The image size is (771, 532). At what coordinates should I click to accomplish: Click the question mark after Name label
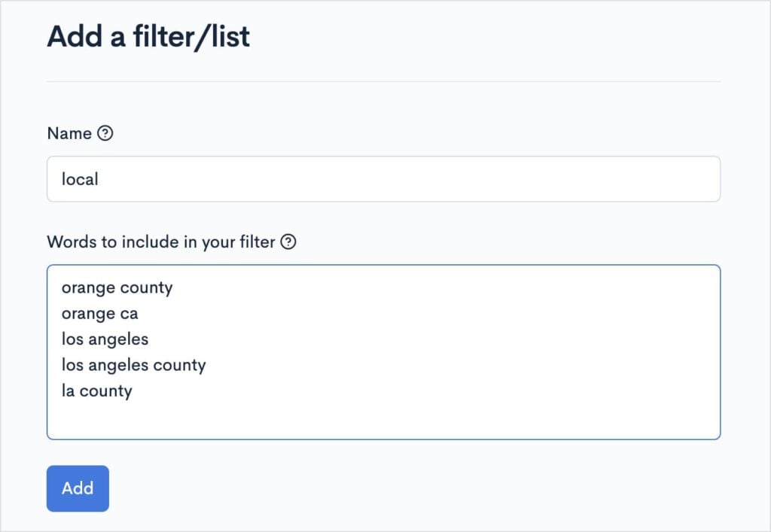pos(106,133)
